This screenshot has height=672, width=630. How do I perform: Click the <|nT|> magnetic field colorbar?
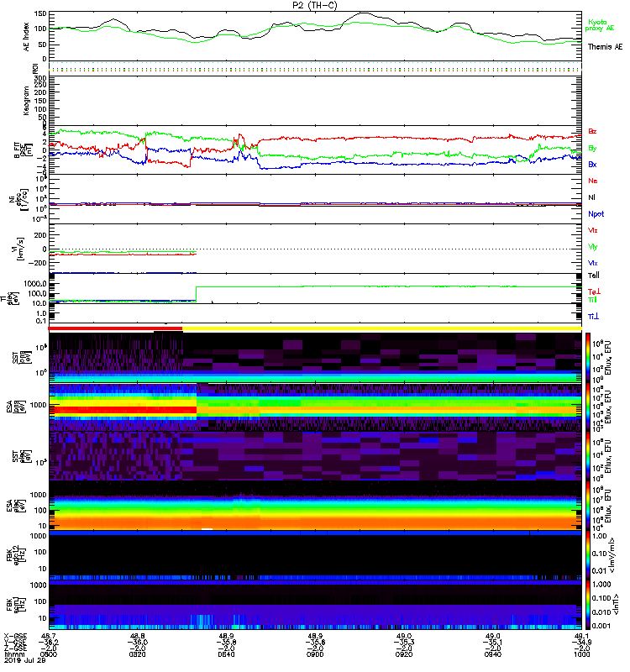point(588,605)
